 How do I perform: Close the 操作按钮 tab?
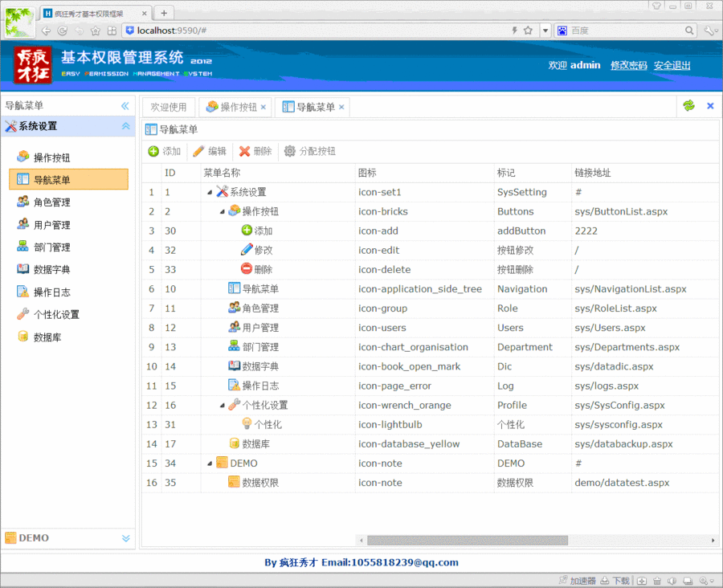click(x=263, y=107)
